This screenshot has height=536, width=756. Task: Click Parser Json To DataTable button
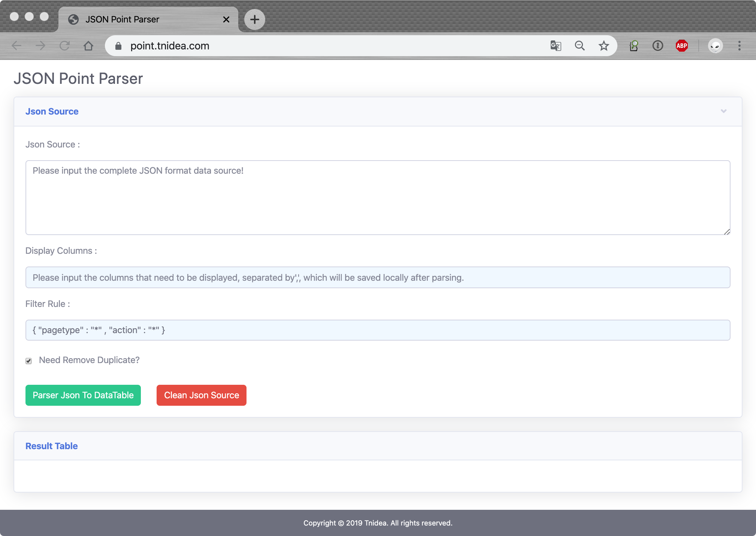[x=83, y=395]
